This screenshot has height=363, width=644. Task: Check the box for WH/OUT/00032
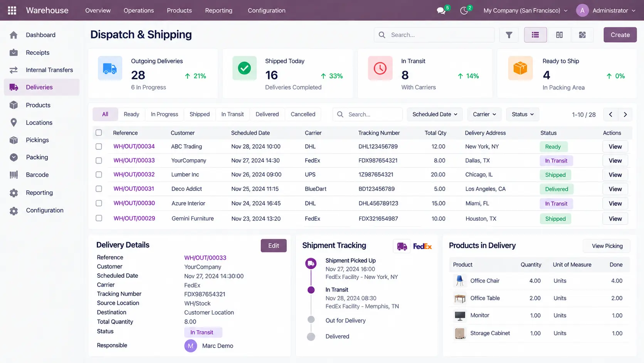99,174
